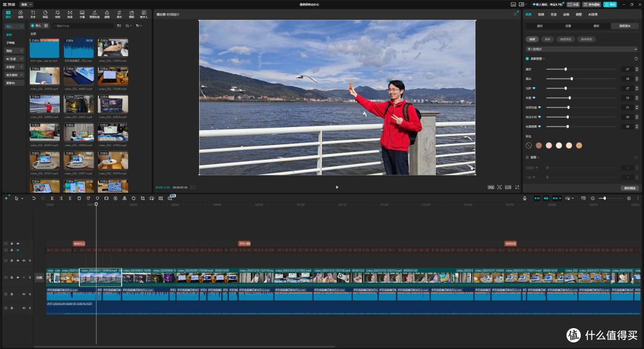This screenshot has width=644, height=349.
Task: Enable the face shape checkbox
Action: tap(527, 157)
